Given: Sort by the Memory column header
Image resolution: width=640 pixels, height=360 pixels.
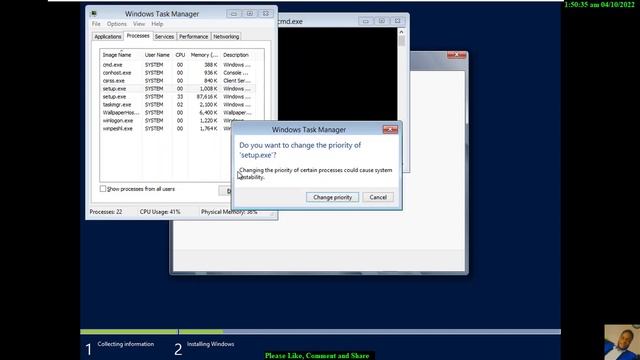Looking at the screenshot, I should 204,55.
